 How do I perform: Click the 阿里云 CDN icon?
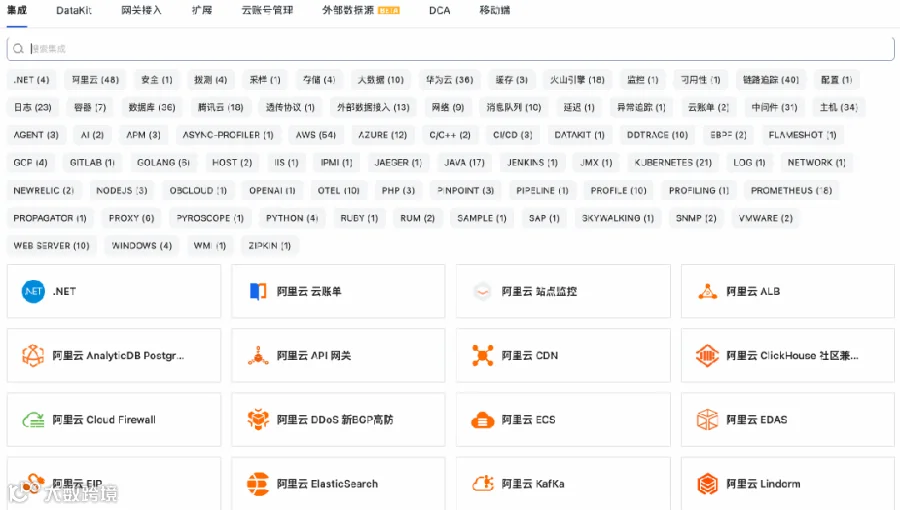[x=483, y=356]
